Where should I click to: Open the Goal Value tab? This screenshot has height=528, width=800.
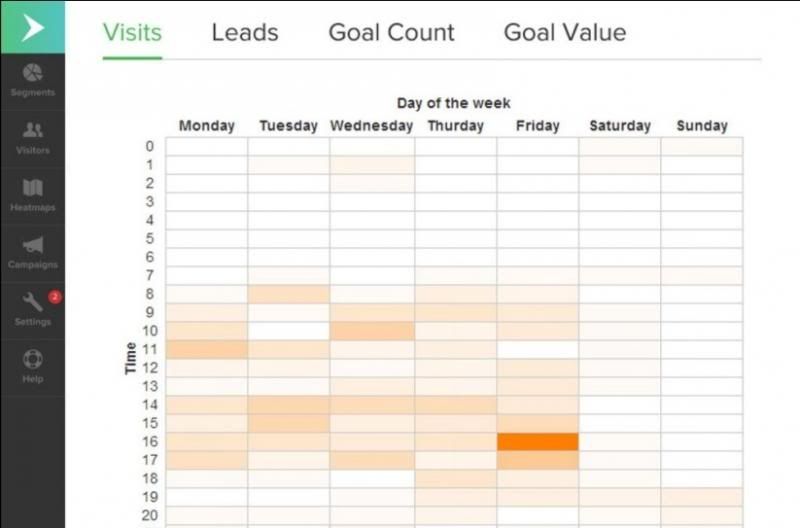click(x=565, y=33)
